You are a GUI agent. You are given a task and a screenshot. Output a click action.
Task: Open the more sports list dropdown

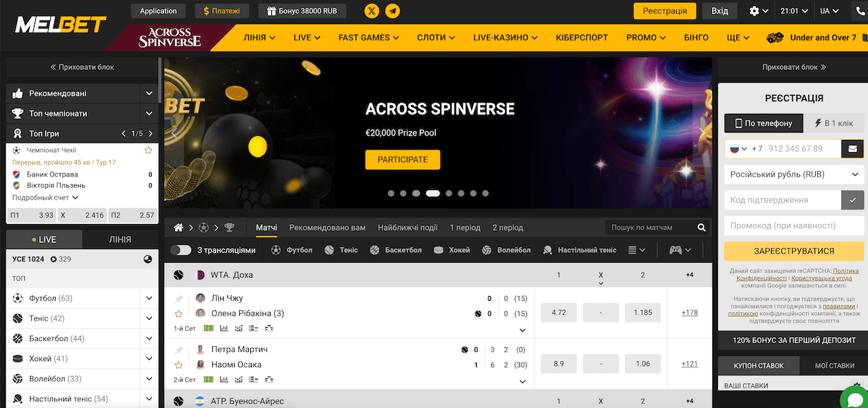click(636, 250)
